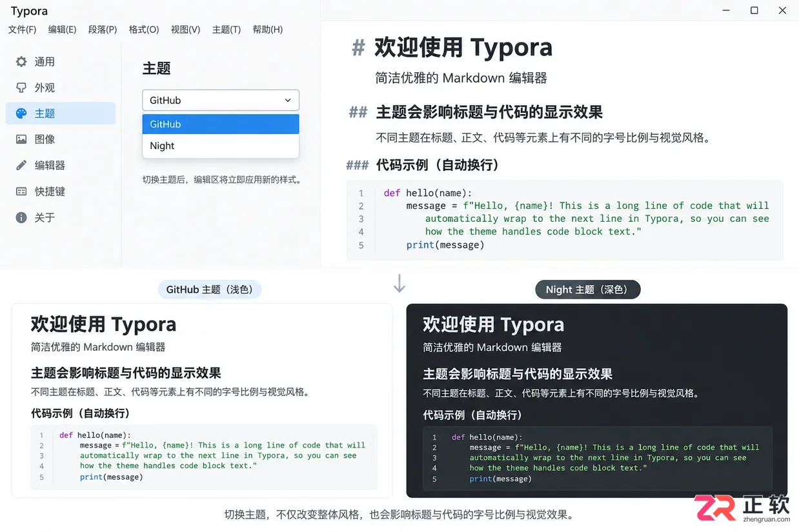
Task: Click the GitHub light preview card code block
Action: (x=204, y=456)
